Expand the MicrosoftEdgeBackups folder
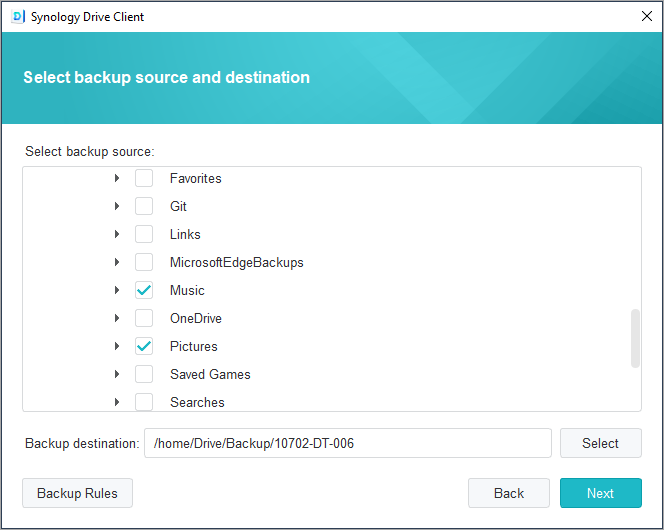The image size is (664, 530). coord(117,263)
